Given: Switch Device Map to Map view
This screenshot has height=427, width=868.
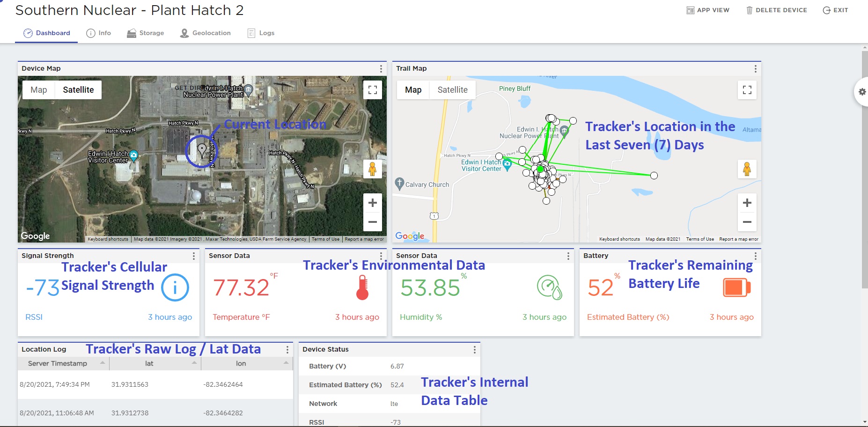Looking at the screenshot, I should 39,90.
